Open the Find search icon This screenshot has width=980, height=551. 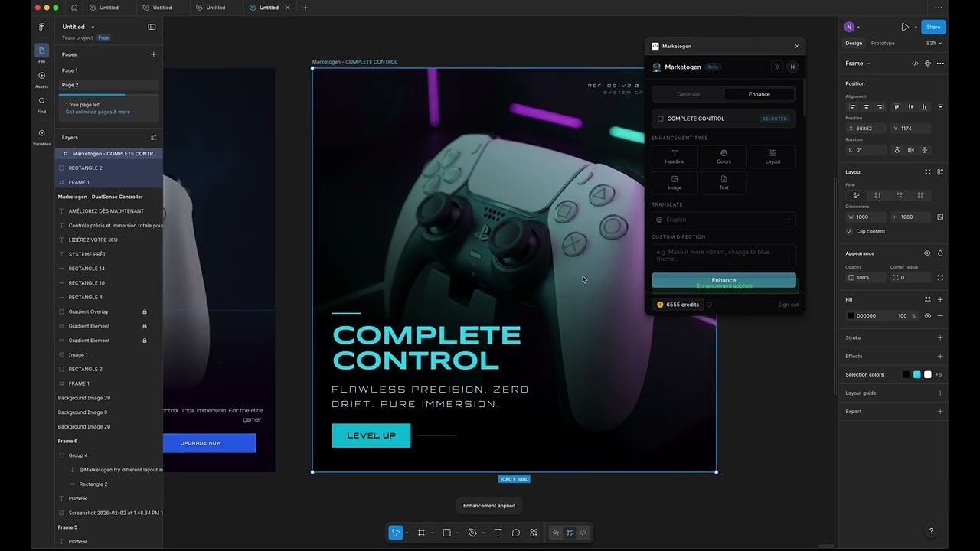(x=41, y=101)
